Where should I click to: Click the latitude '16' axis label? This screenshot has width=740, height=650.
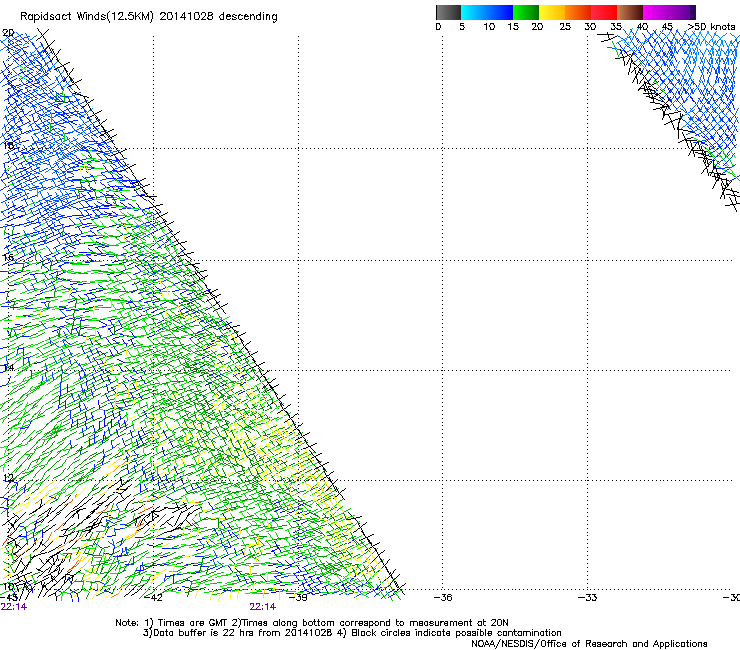(8, 257)
